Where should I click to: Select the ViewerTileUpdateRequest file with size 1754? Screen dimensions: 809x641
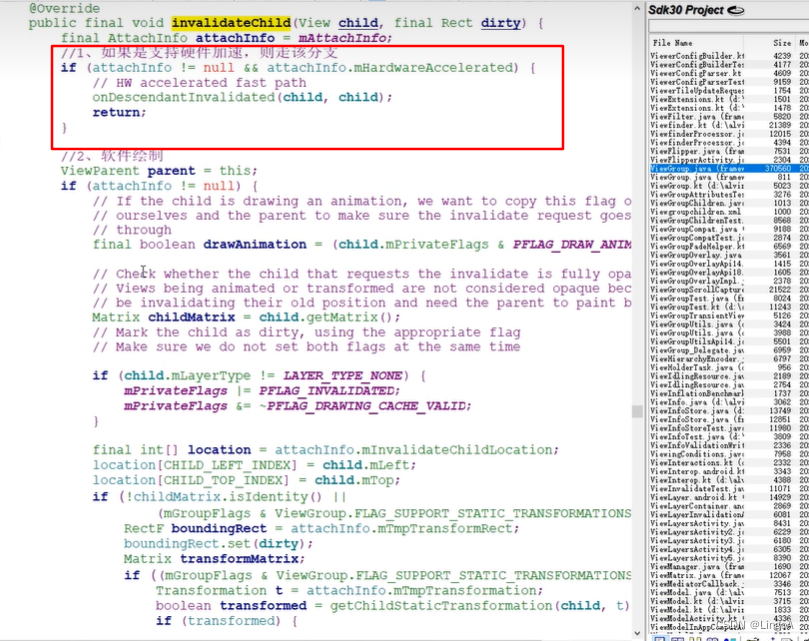pos(729,90)
